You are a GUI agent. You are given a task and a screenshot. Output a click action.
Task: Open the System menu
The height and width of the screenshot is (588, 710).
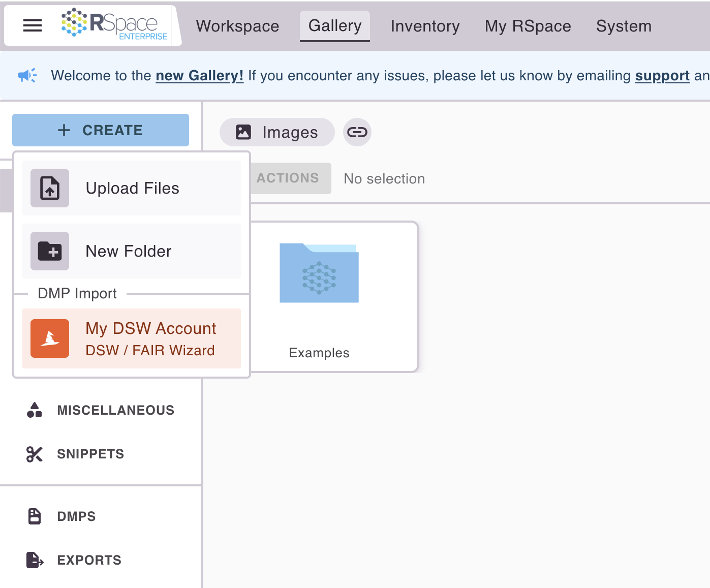tap(624, 26)
